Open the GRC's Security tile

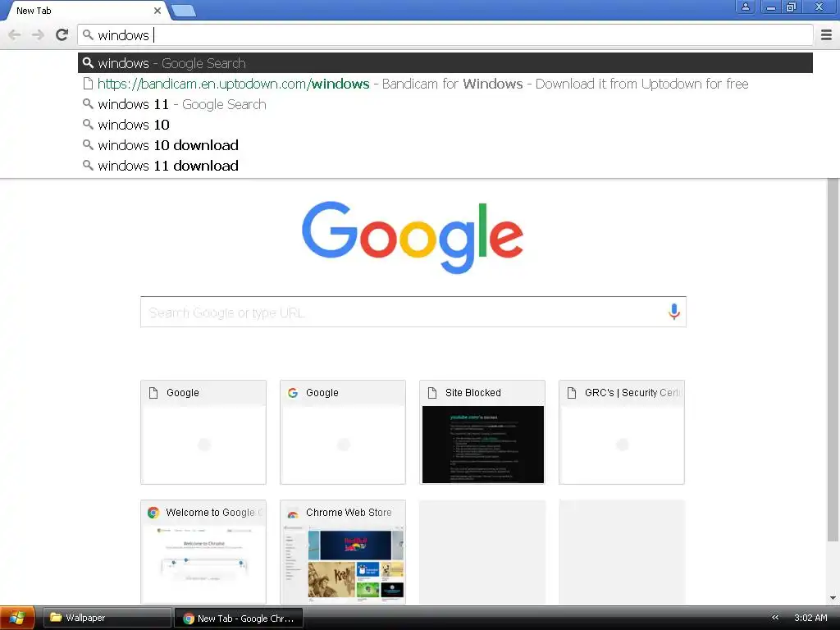coord(622,432)
